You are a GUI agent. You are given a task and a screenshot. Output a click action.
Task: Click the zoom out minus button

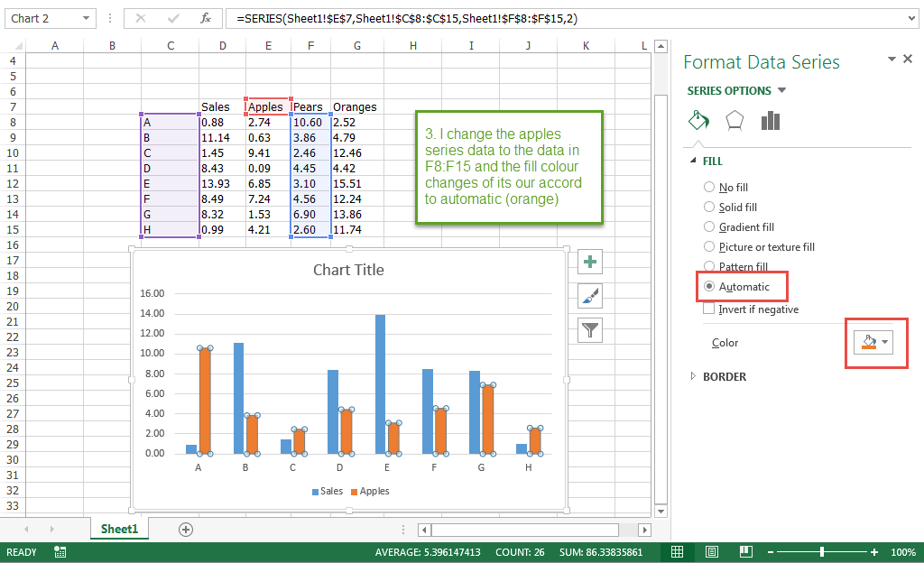click(771, 552)
